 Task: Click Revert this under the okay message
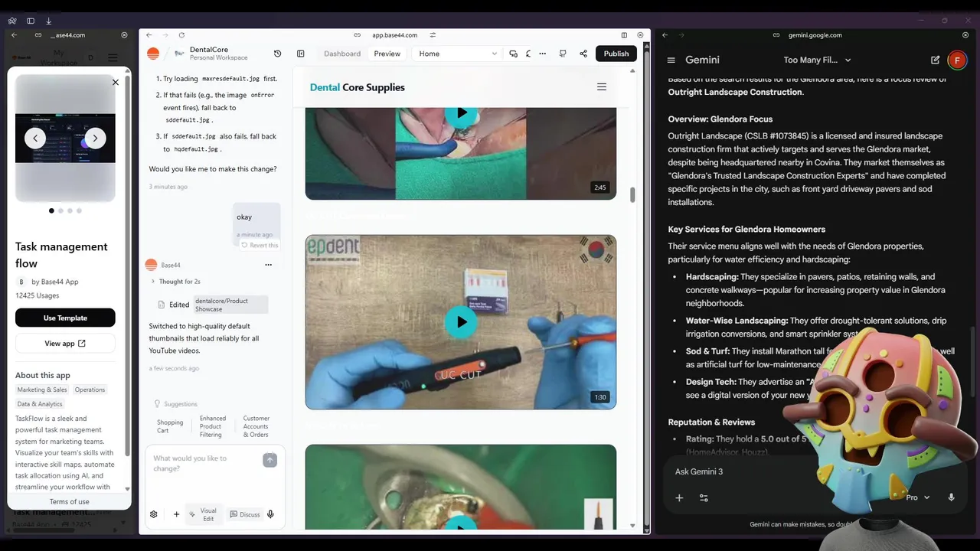coord(260,245)
